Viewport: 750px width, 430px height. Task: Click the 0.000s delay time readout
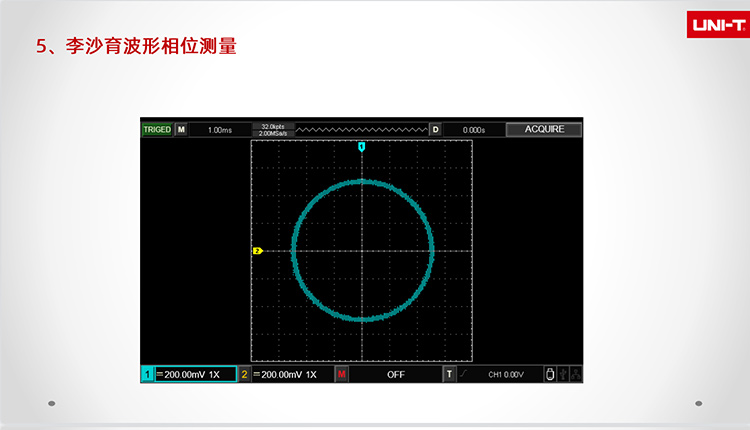click(473, 130)
